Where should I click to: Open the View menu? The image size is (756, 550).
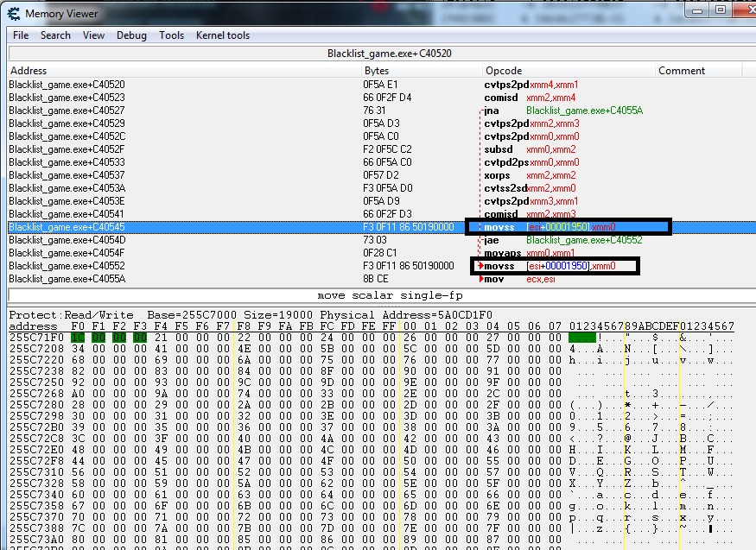click(93, 35)
